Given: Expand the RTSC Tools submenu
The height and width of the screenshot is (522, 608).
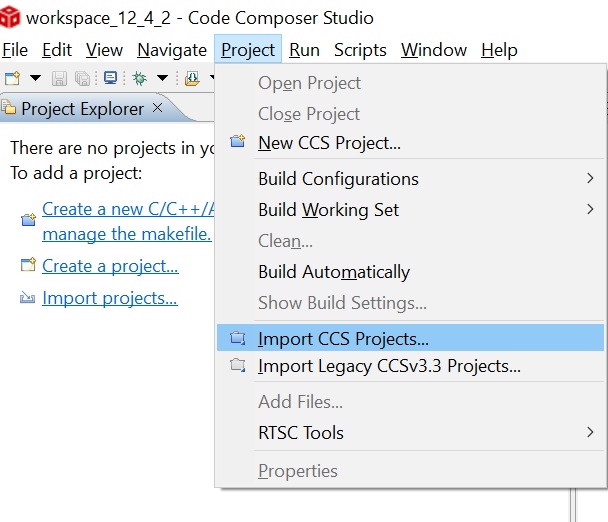Looking at the screenshot, I should pos(300,432).
